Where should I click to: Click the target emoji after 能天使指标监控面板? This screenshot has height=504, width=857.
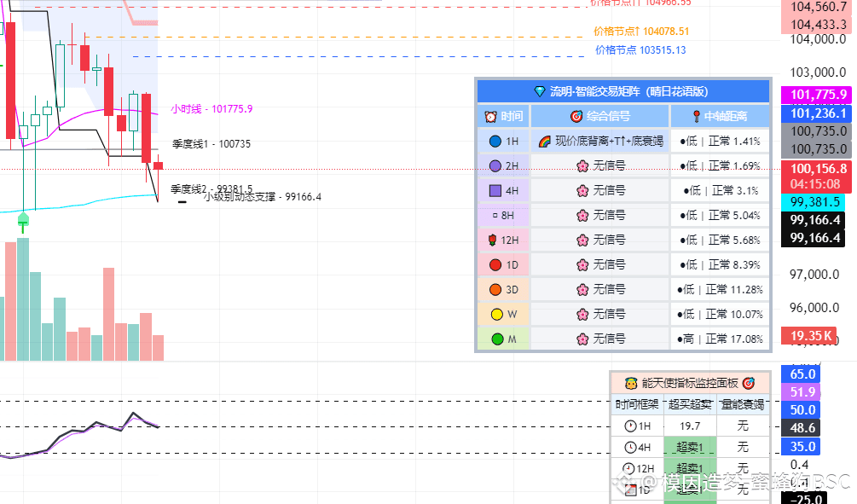click(x=749, y=383)
